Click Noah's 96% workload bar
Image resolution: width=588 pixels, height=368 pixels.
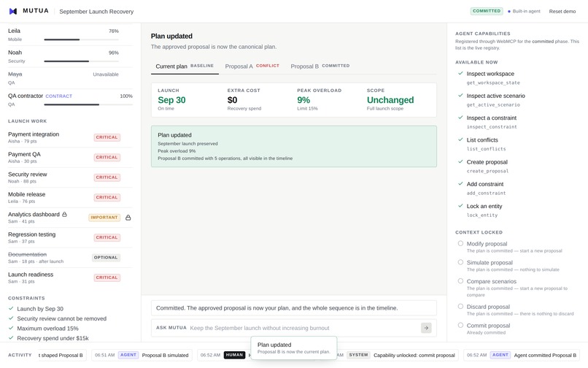pyautogui.click(x=82, y=61)
